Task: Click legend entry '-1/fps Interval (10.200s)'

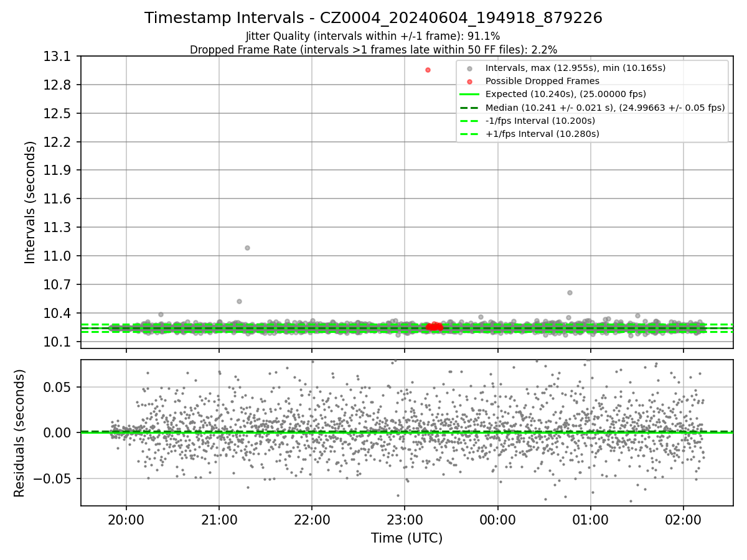Action: point(540,121)
